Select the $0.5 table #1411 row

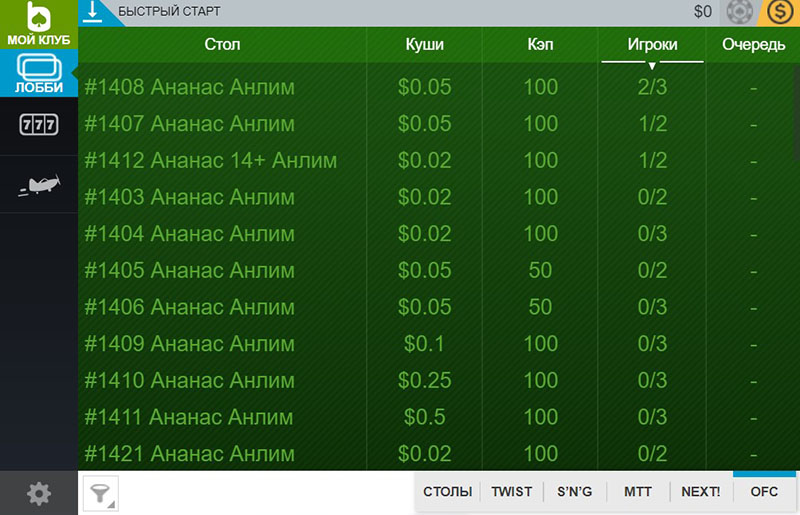point(439,417)
